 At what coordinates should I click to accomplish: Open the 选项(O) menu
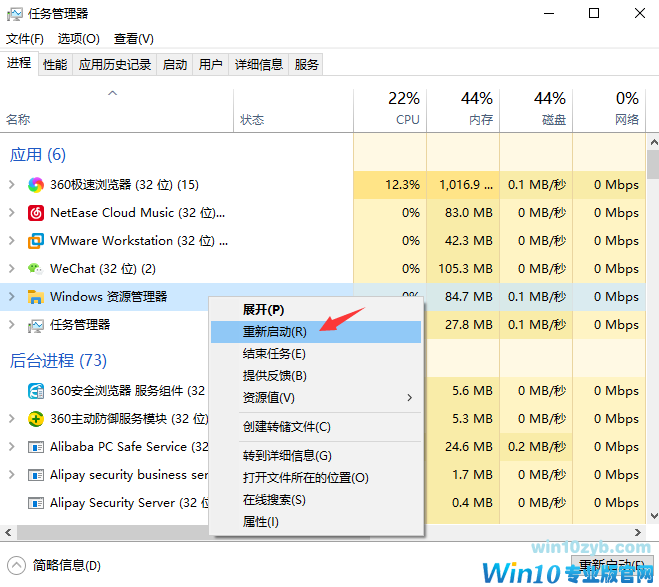click(x=79, y=39)
